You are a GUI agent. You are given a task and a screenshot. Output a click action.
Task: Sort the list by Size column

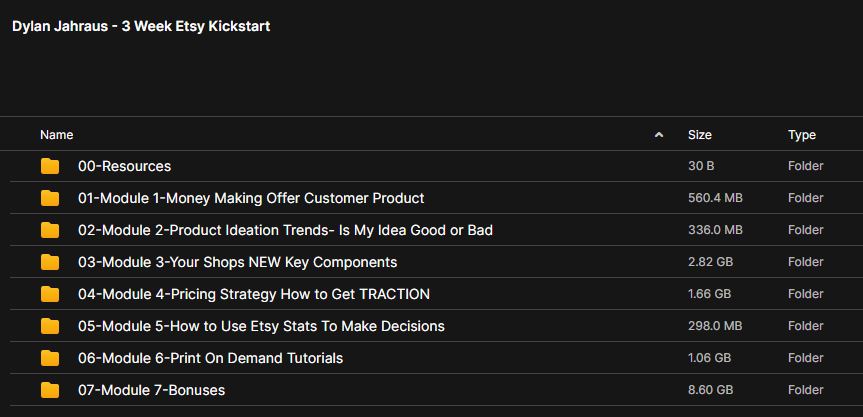tap(699, 135)
